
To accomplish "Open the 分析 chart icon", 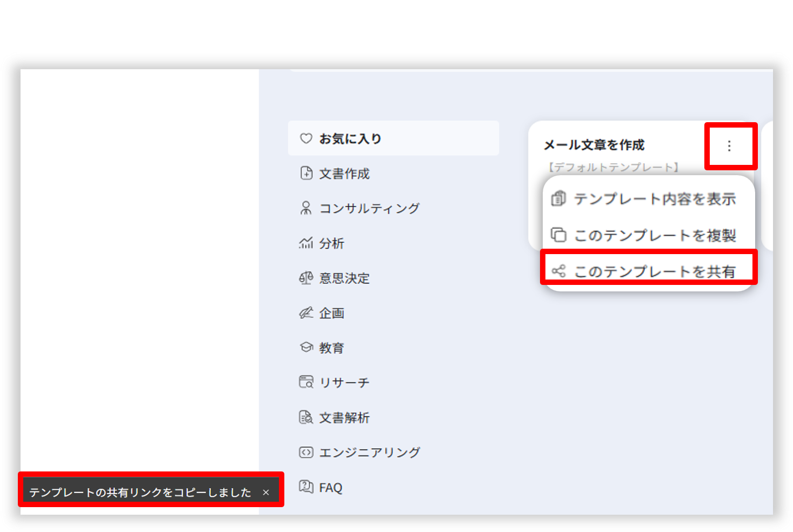I will (306, 243).
